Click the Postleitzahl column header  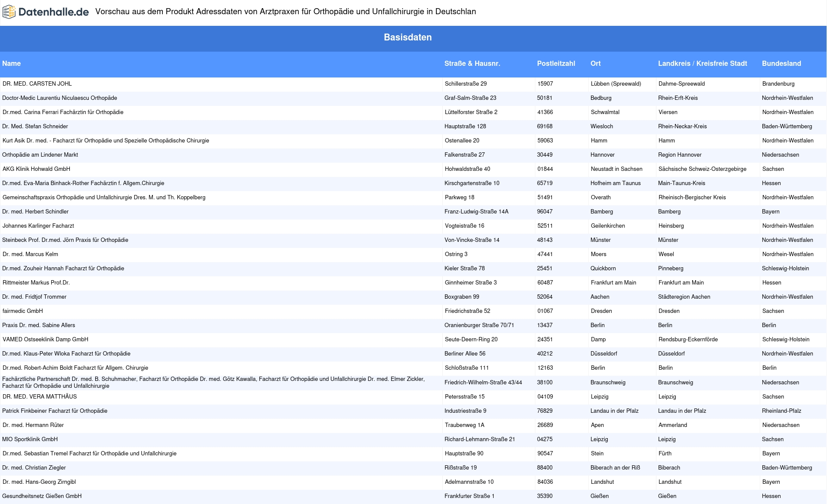[556, 64]
